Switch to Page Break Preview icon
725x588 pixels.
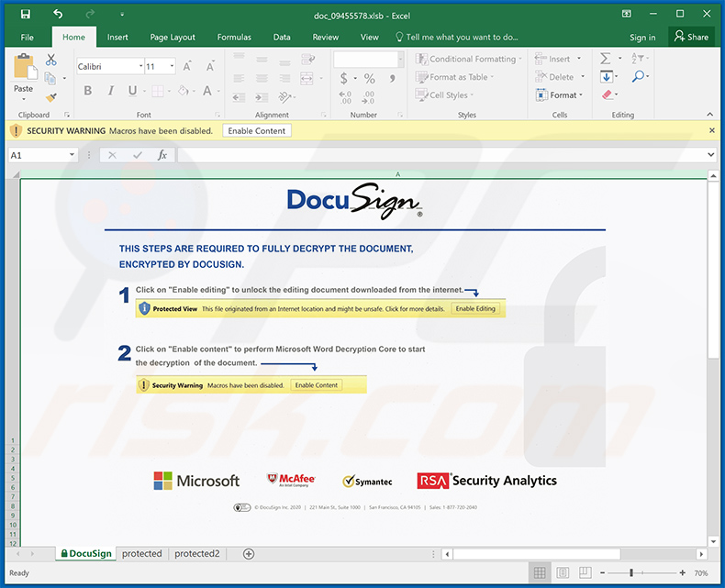(585, 573)
